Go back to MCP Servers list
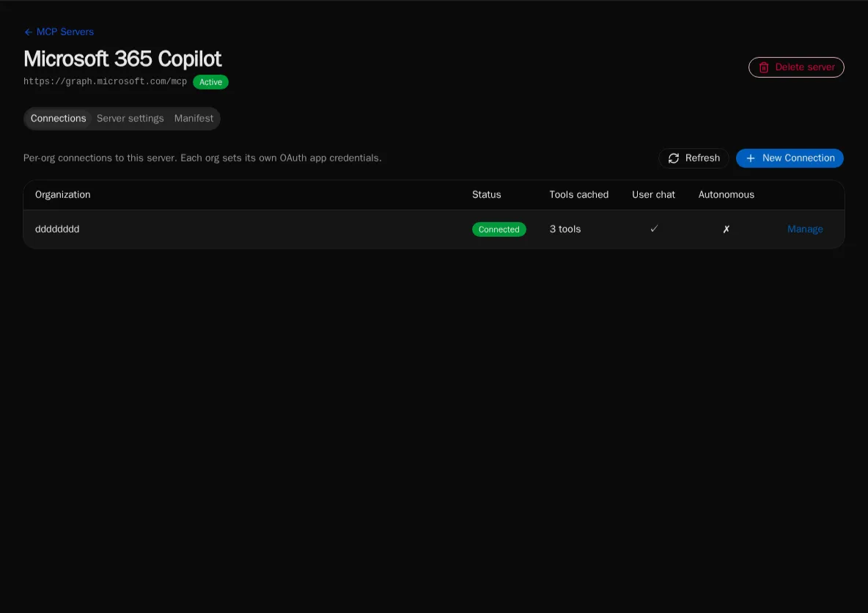The width and height of the screenshot is (868, 613). [x=59, y=32]
